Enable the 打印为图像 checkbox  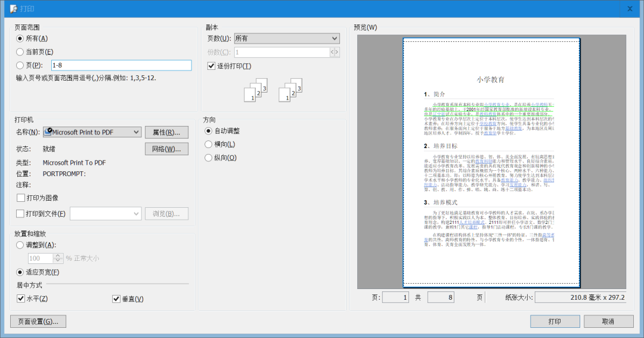coord(20,198)
